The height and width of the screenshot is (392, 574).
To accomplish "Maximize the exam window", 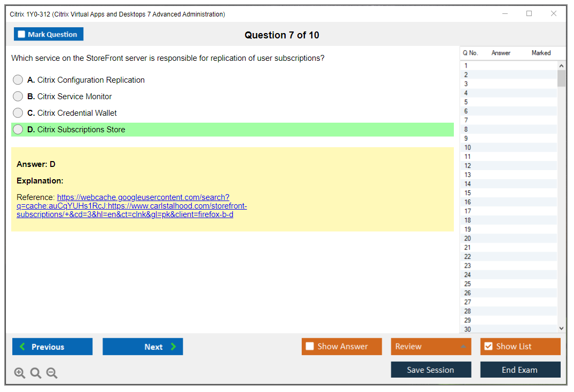I will click(529, 14).
